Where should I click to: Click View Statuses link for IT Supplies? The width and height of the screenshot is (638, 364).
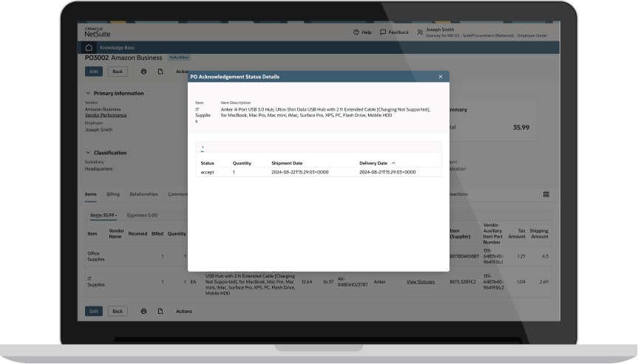pyautogui.click(x=421, y=281)
